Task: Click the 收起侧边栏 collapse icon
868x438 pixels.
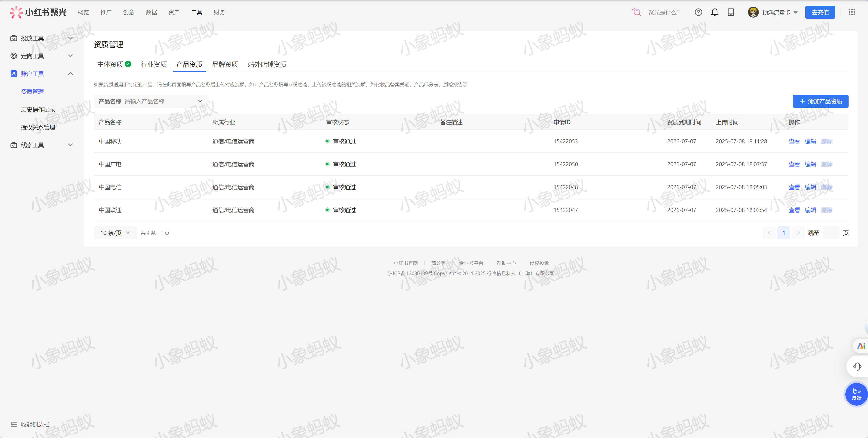Action: (13, 424)
